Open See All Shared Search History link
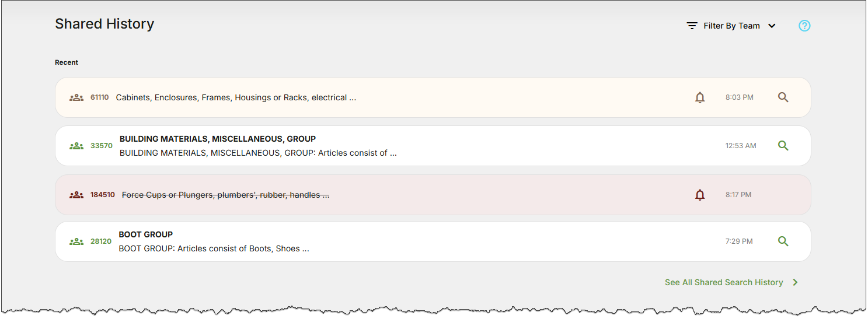This screenshot has height=319, width=868. point(724,282)
